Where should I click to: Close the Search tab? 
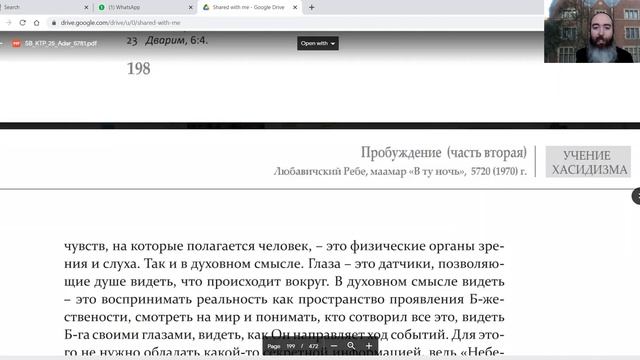(86, 7)
